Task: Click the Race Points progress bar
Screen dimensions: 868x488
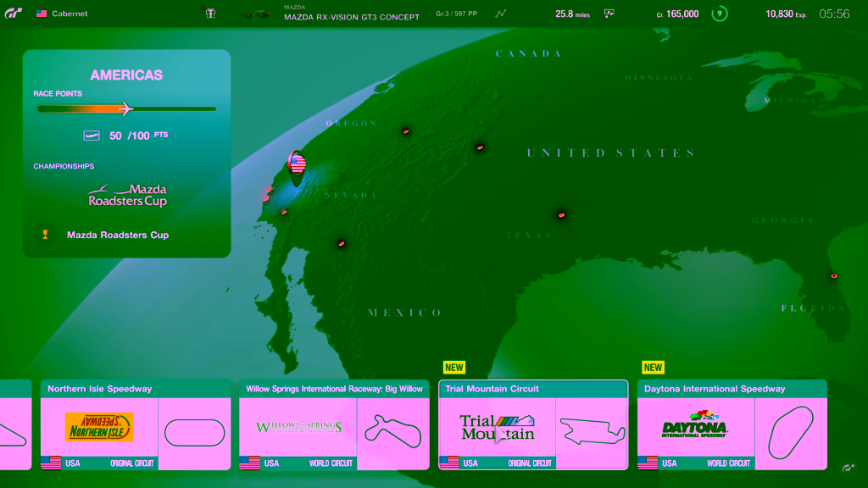Action: pos(125,108)
